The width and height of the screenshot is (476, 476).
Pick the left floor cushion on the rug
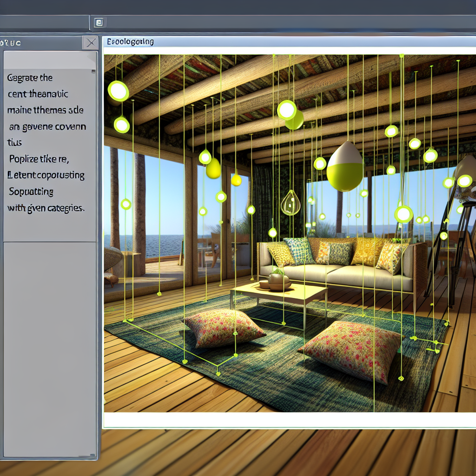(x=225, y=327)
